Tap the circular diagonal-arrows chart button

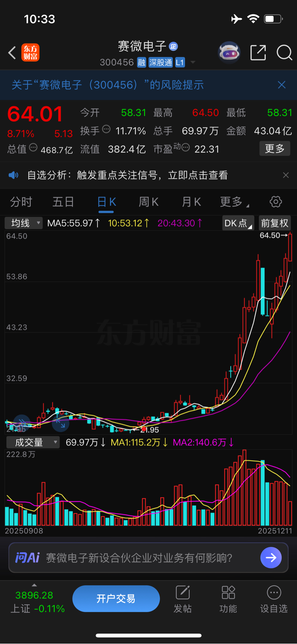(61, 423)
